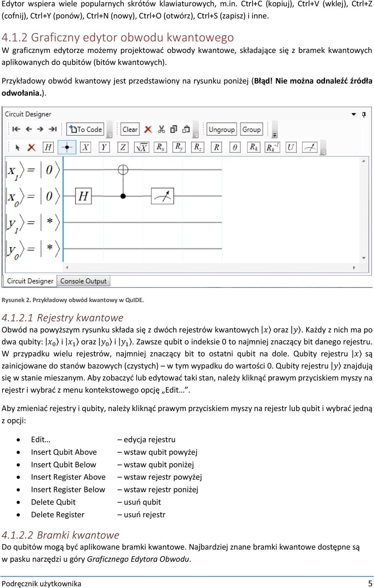The width and height of the screenshot is (374, 588).
Task: Click the scroll right arrow in circuit view
Action: [354, 268]
